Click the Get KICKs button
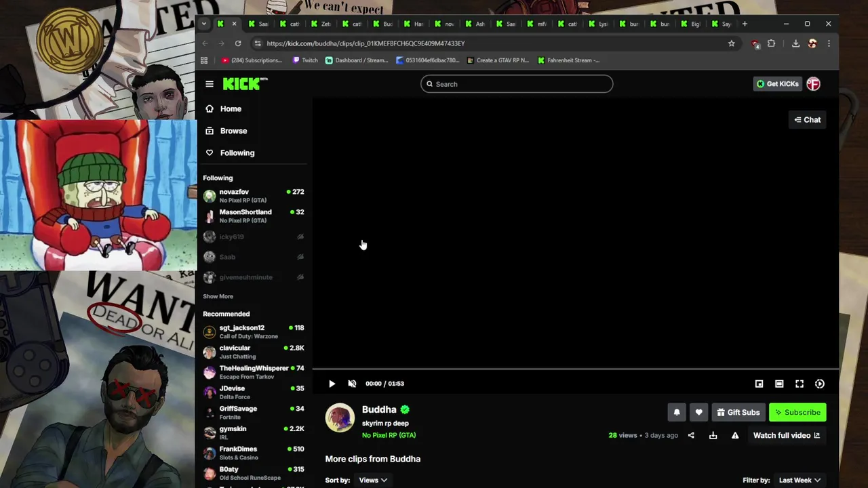 [x=777, y=84]
